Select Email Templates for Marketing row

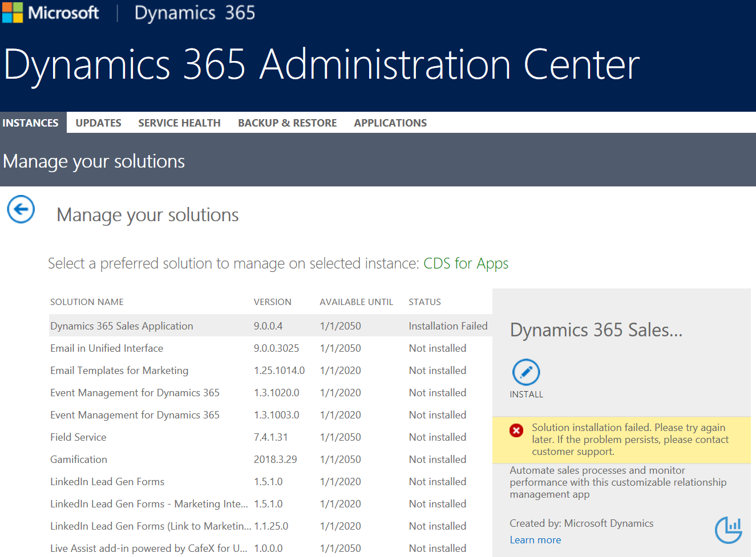pyautogui.click(x=119, y=371)
